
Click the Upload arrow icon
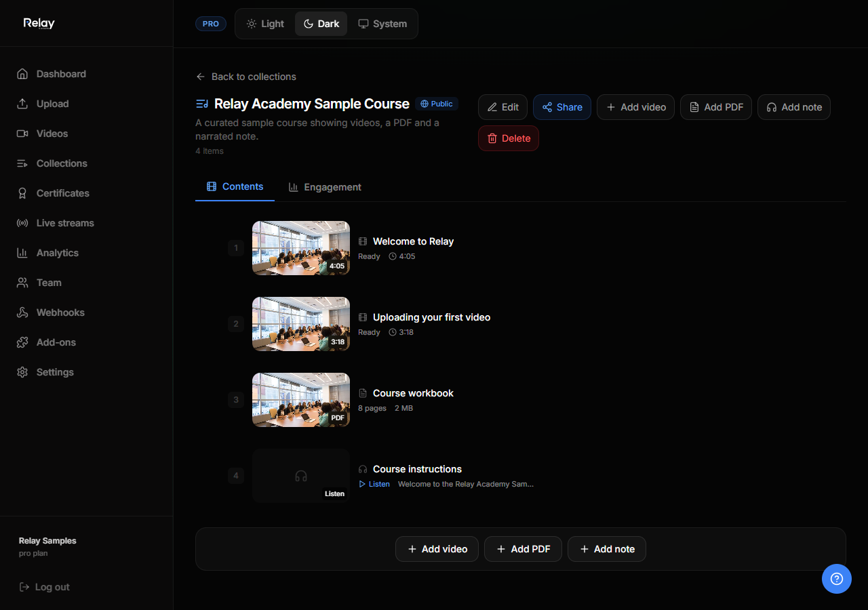[22, 104]
